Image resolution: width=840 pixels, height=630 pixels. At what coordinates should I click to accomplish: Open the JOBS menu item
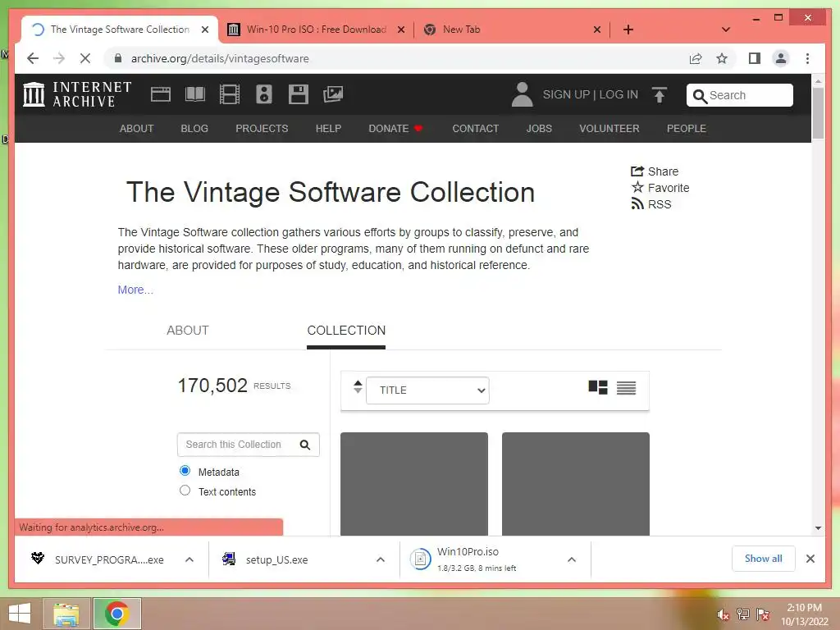pos(539,129)
